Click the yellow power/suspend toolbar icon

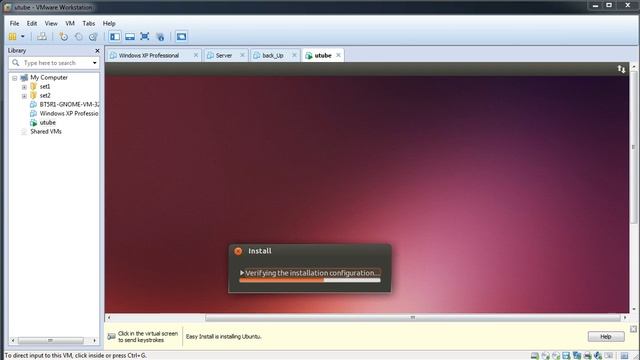tap(12, 37)
